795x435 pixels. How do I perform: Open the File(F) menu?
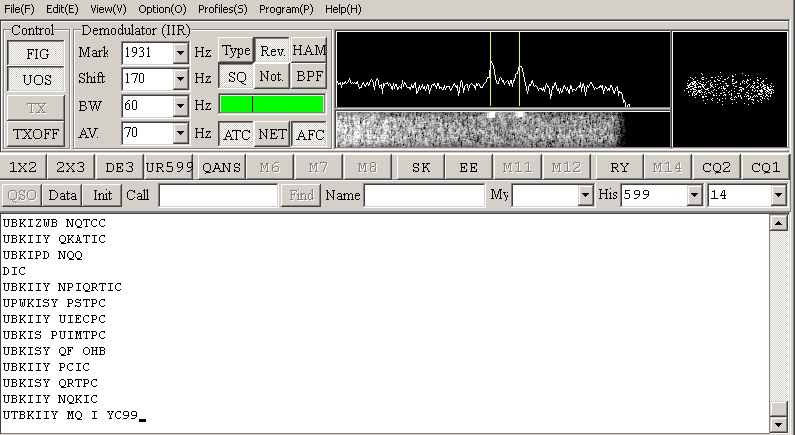19,9
